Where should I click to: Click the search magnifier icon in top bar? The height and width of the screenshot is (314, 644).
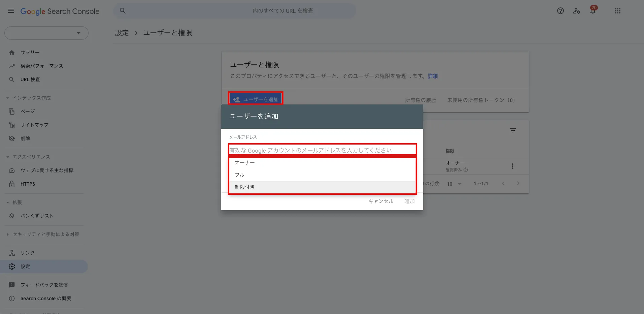coord(123,11)
